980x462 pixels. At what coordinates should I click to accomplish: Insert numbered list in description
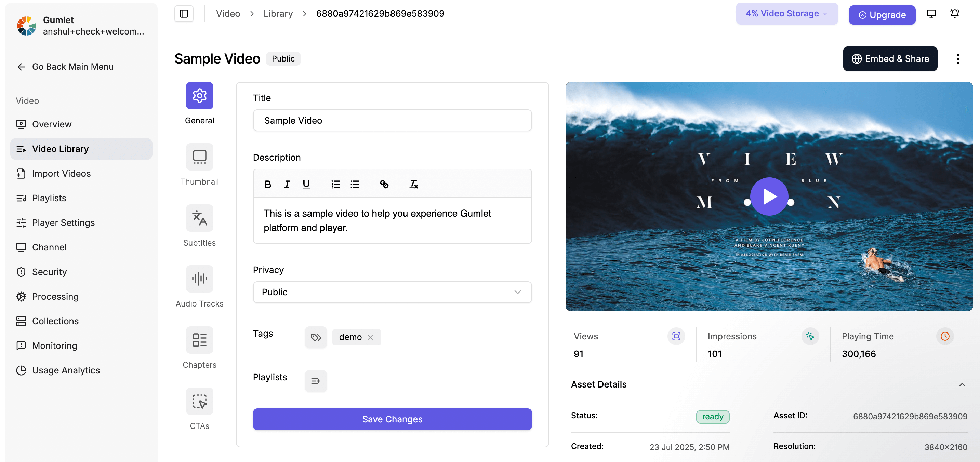[335, 185]
